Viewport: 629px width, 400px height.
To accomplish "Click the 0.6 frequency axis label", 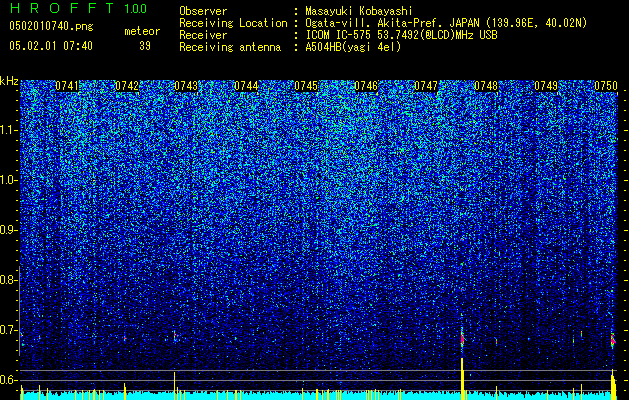I will tap(7, 380).
